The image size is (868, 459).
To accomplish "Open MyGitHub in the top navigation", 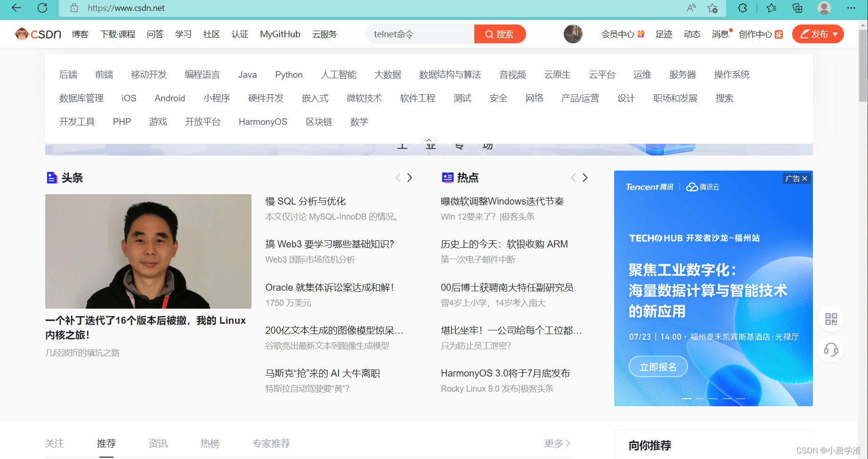I will coord(280,34).
